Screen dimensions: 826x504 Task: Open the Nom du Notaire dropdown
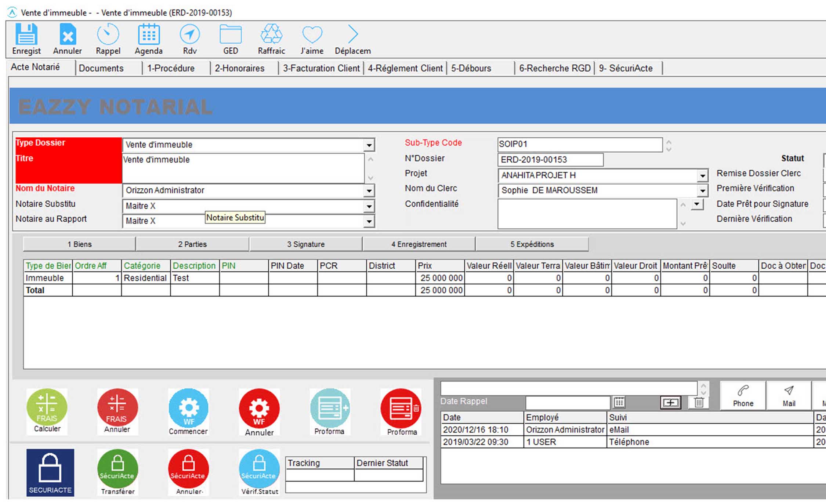369,191
